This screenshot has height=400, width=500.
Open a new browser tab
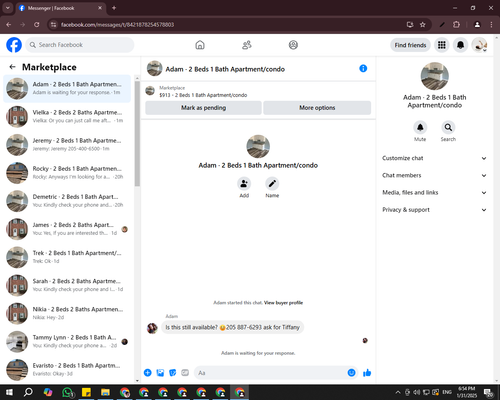tap(114, 8)
